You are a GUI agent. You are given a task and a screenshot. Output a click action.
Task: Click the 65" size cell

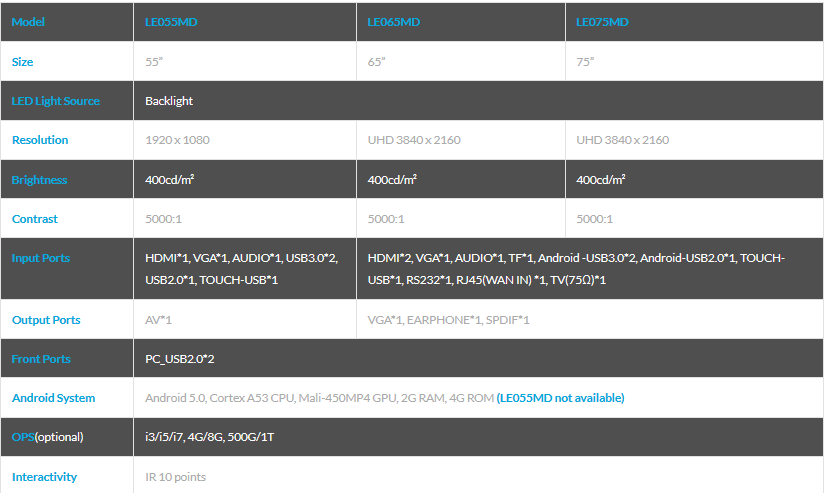click(x=376, y=62)
